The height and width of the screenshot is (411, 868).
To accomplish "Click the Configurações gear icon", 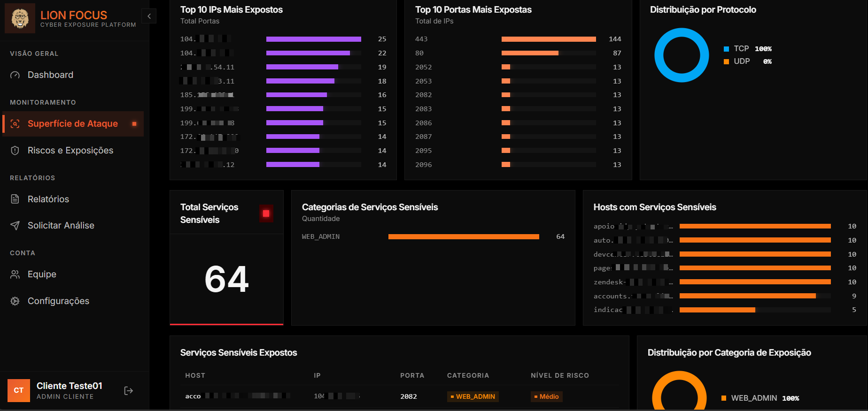I will [x=15, y=301].
